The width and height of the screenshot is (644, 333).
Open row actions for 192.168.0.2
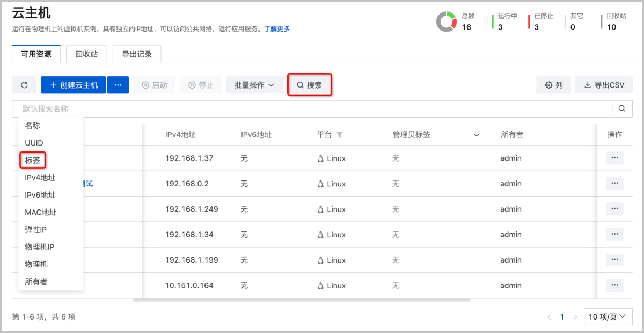point(614,184)
